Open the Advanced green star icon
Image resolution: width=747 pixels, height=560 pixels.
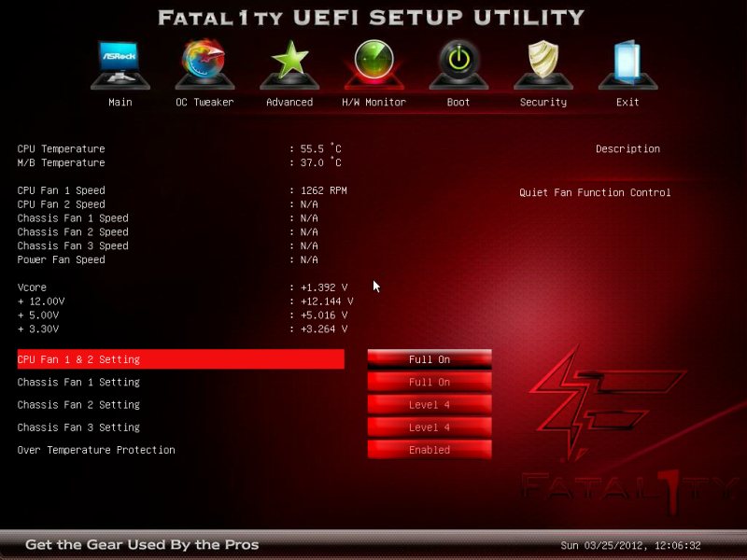click(x=289, y=64)
